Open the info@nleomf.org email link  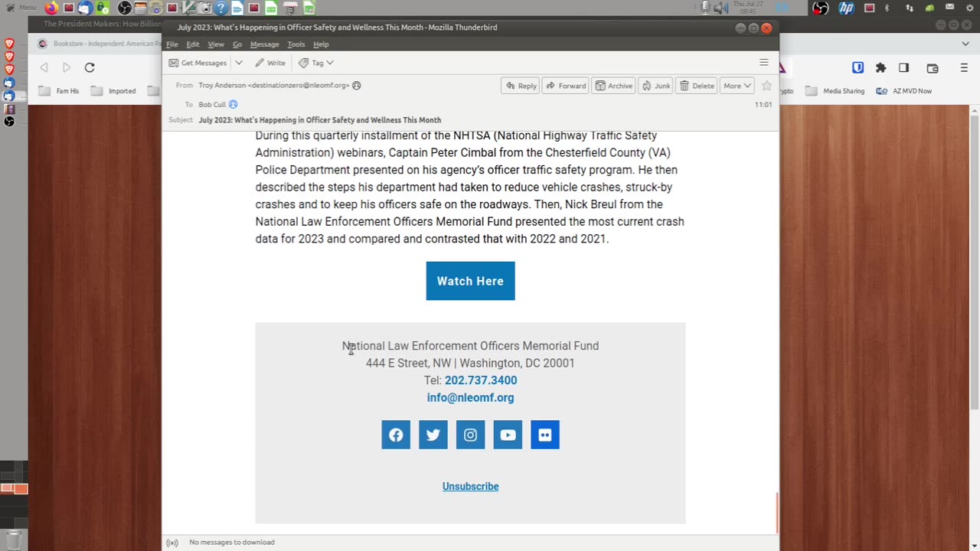click(x=470, y=398)
